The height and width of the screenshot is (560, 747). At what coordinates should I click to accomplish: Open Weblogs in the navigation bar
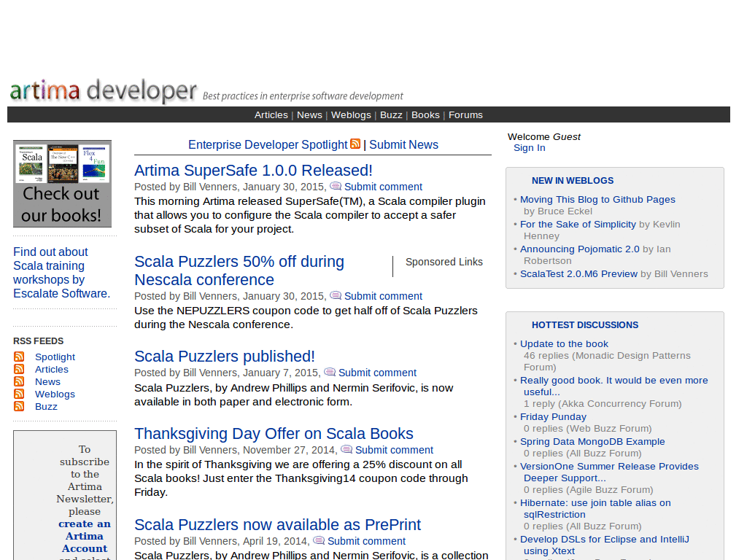(351, 114)
